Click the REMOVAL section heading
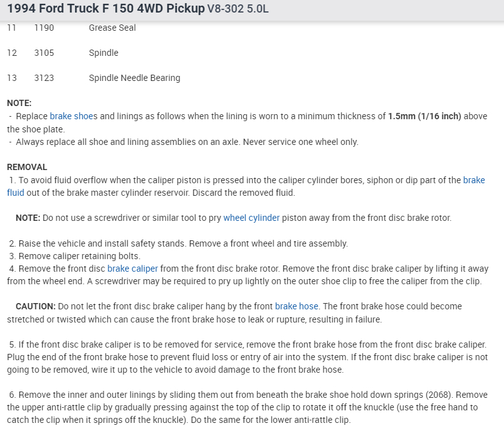 (x=27, y=167)
